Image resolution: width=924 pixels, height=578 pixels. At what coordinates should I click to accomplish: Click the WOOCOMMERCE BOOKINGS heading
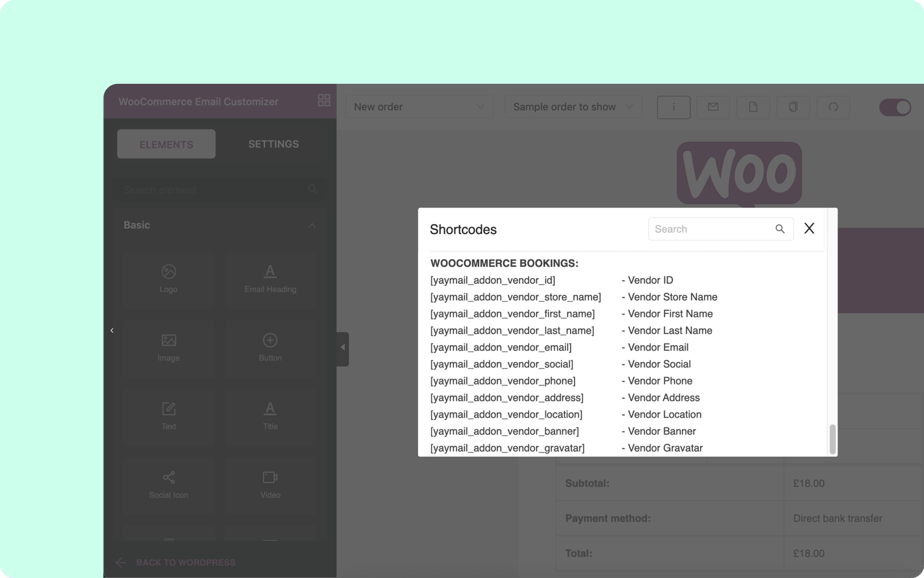click(504, 264)
